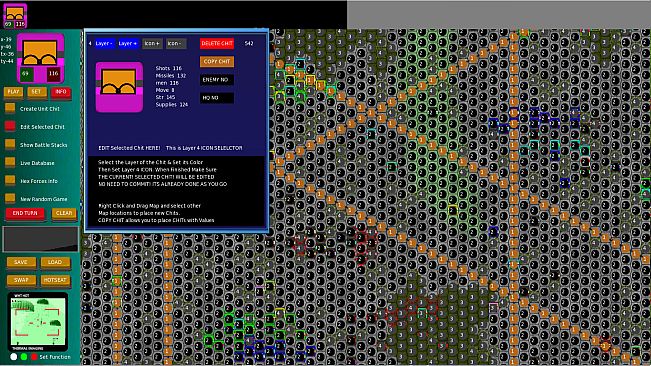Click the CLEAR button
The height and width of the screenshot is (366, 651).
click(x=64, y=213)
